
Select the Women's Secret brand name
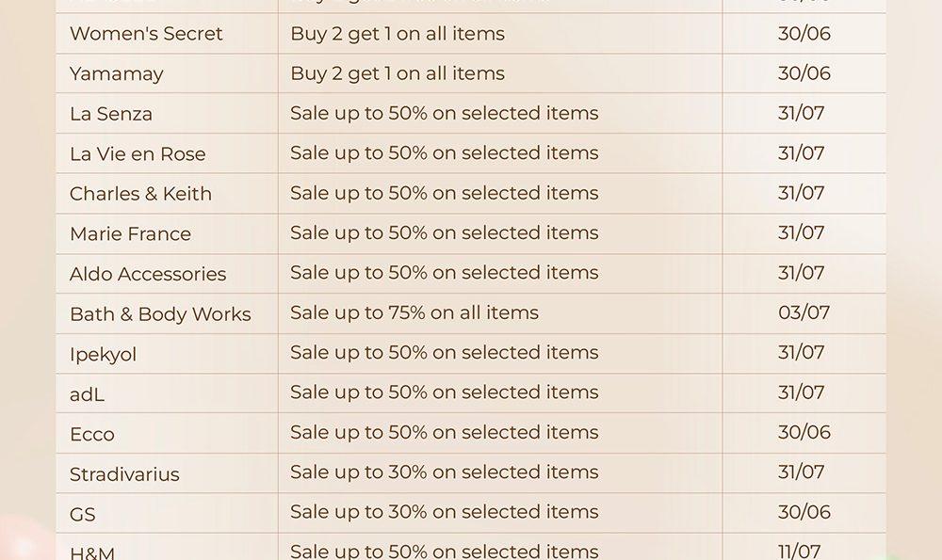tap(146, 34)
